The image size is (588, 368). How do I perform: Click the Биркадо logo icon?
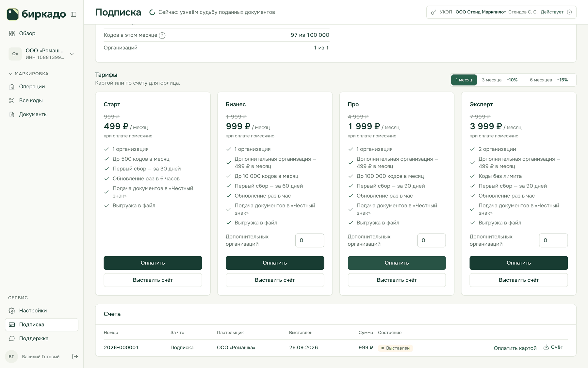point(13,14)
